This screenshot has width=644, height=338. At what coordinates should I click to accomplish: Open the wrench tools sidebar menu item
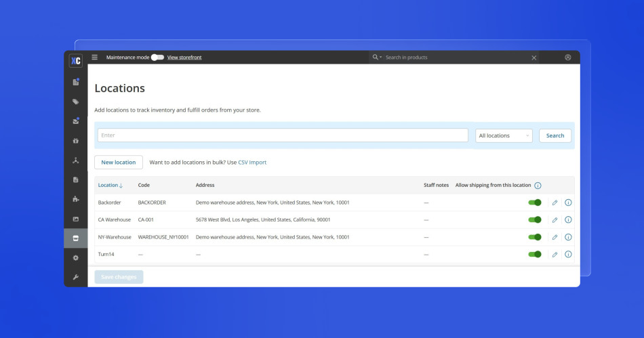76,277
